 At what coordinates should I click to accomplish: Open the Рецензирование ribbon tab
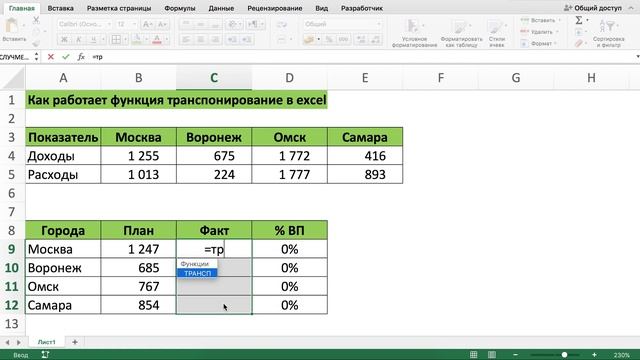tap(275, 8)
